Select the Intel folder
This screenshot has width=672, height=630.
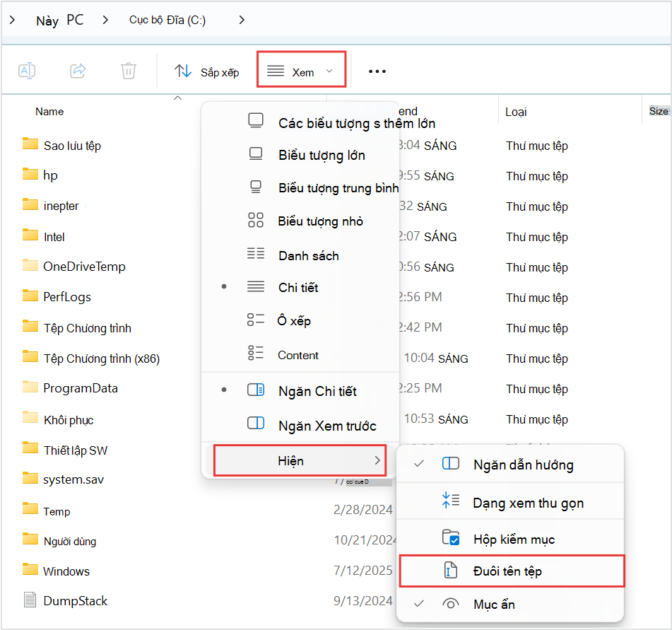pos(44,236)
